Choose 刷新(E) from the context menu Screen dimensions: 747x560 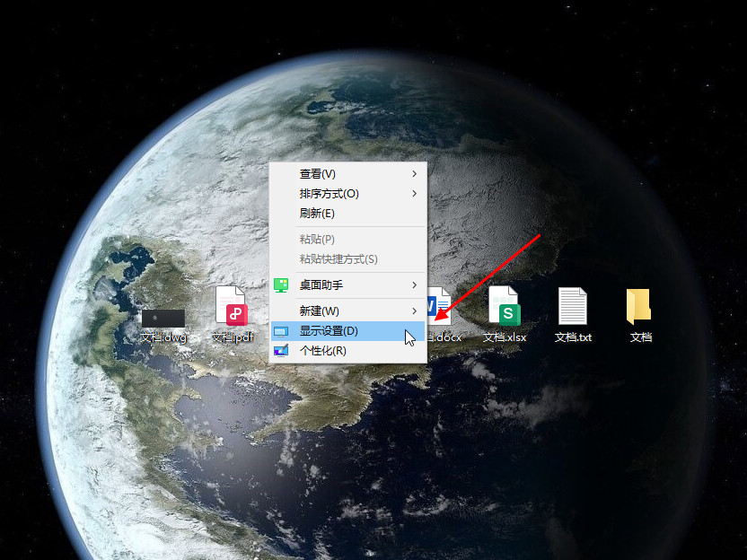(x=317, y=214)
